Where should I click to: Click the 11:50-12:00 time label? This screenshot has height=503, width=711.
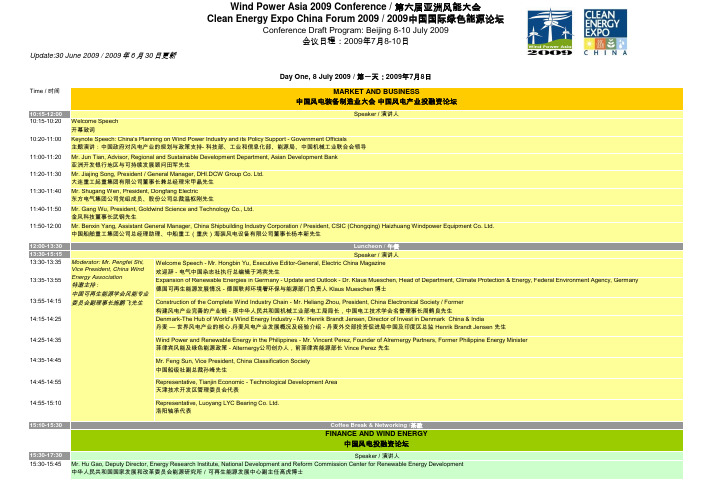45,226
